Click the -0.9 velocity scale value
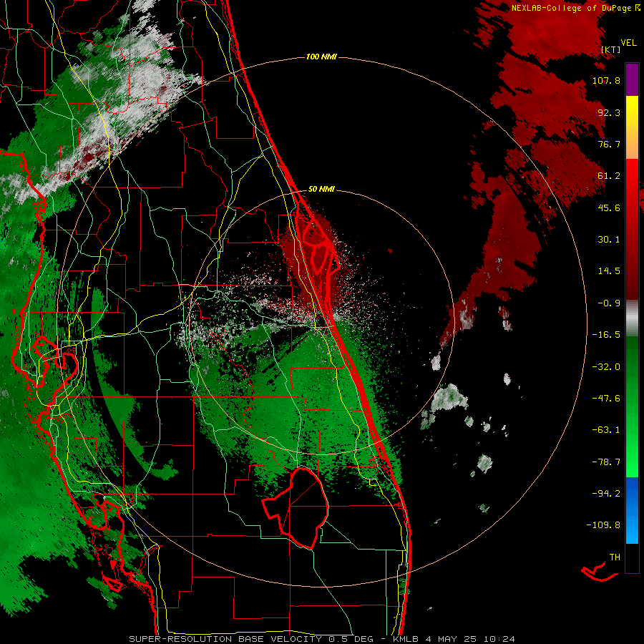644x644 pixels. coord(609,303)
